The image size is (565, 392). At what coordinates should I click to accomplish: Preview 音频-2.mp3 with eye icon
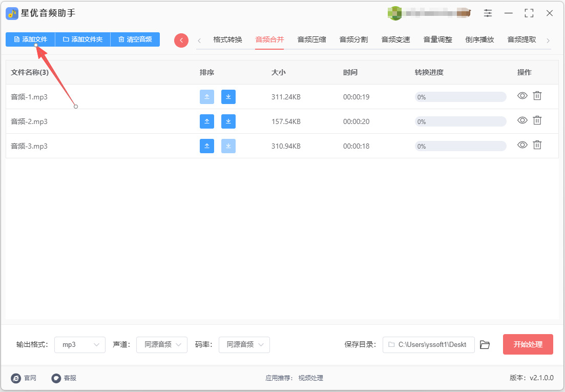522,120
